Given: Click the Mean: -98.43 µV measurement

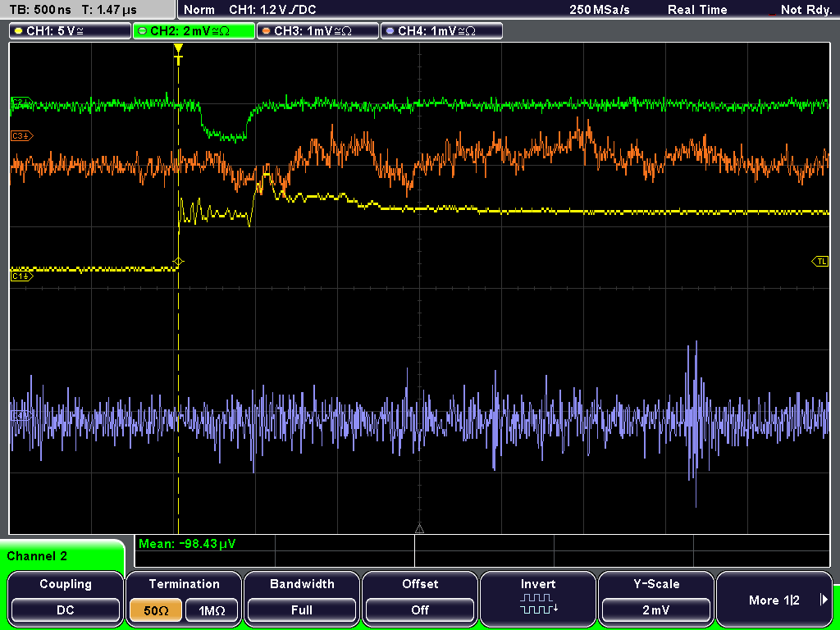Looking at the screenshot, I should coord(187,544).
